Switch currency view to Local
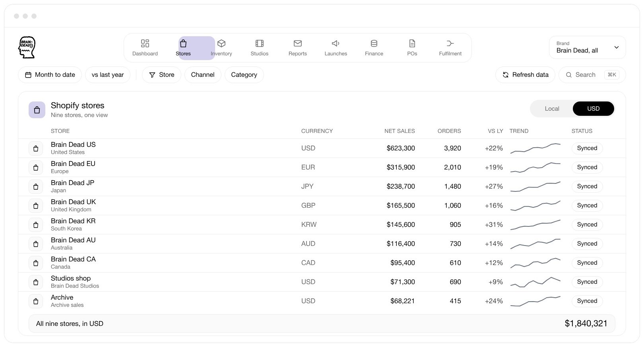The image size is (644, 347). [x=552, y=109]
